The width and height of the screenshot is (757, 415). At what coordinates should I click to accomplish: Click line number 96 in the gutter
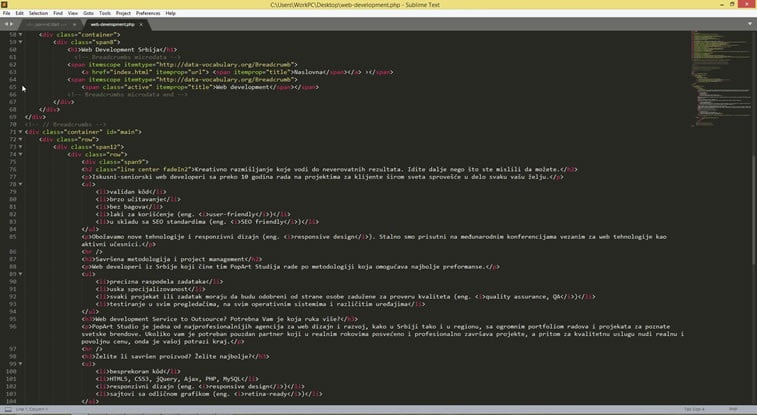(13, 326)
